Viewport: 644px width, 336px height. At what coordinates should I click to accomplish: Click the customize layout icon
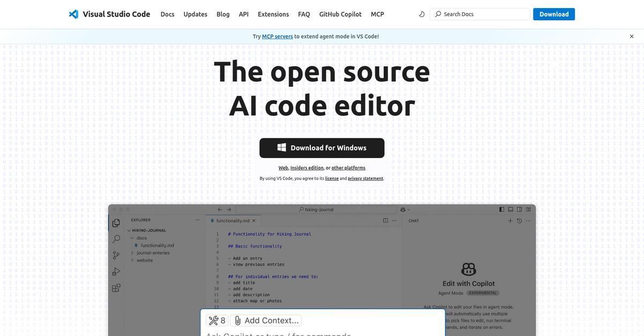point(528,210)
